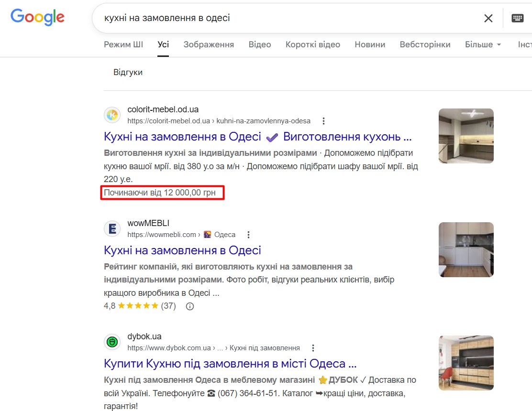The image size is (532, 411).
Task: Open three-dot menu for wowMEBLI result
Action: pos(248,235)
